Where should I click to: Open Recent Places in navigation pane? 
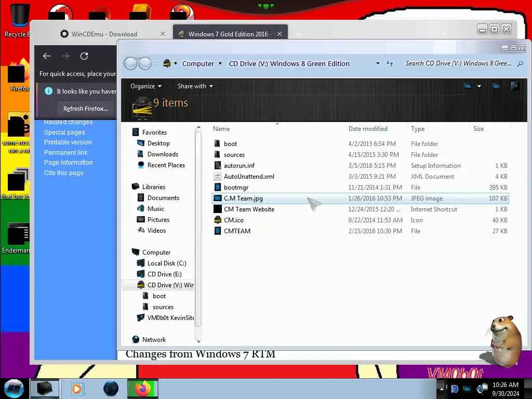[166, 165]
